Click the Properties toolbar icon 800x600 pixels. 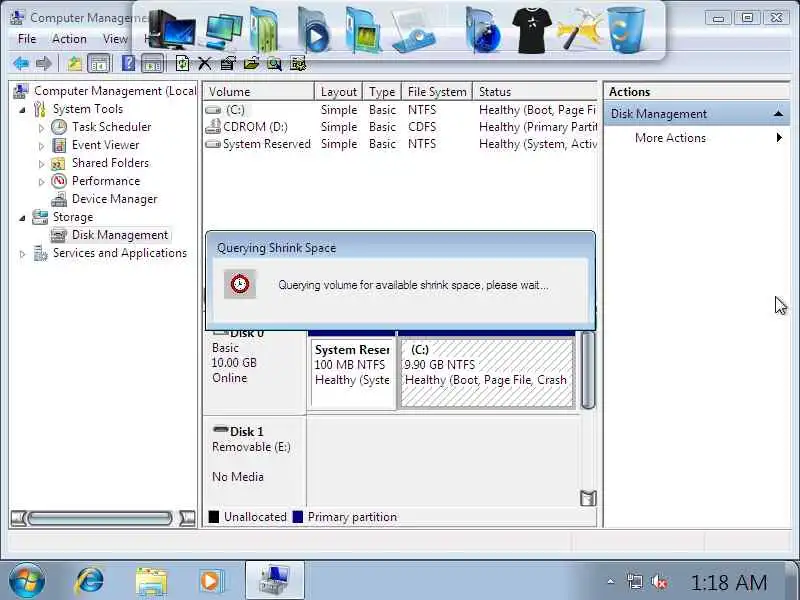pyautogui.click(x=228, y=64)
